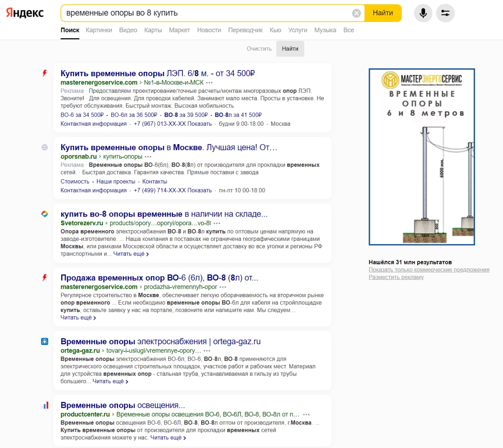The width and height of the screenshot is (503, 448).
Task: Switch to the Картинки tab
Action: (x=99, y=30)
